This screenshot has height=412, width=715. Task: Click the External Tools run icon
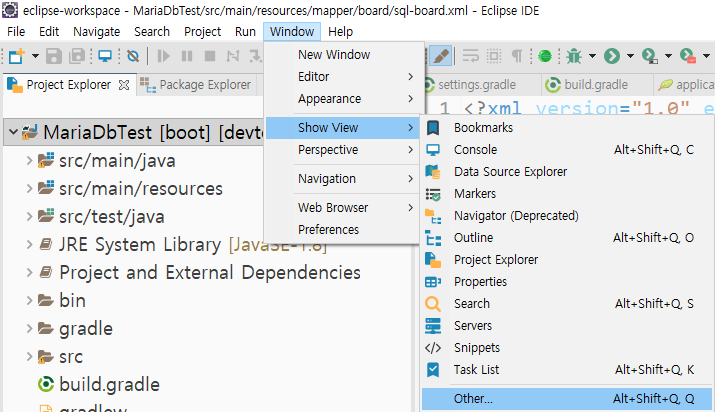click(x=688, y=57)
